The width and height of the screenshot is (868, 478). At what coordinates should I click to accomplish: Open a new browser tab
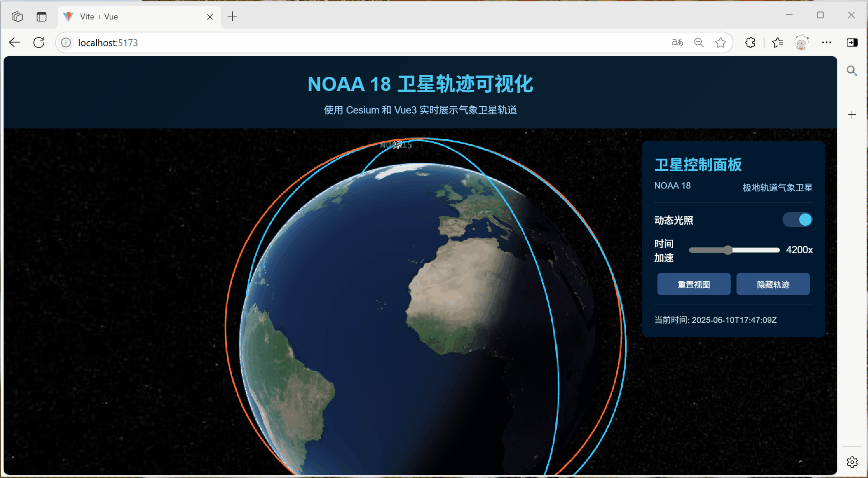tap(232, 17)
